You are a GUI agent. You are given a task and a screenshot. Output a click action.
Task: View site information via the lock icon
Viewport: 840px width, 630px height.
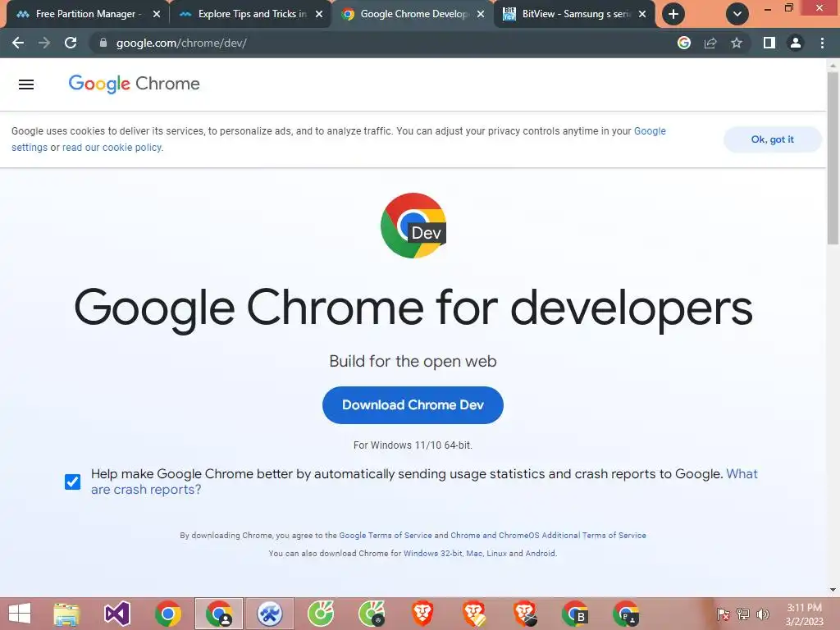point(103,43)
